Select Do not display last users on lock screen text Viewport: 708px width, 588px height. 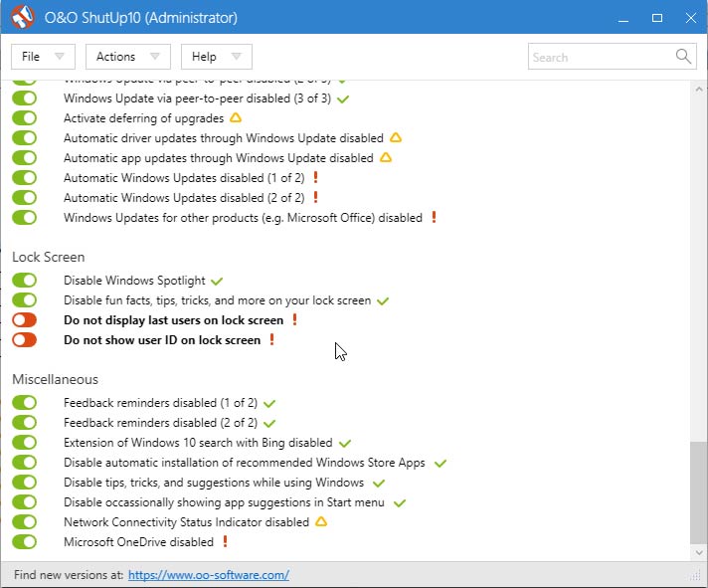173,320
